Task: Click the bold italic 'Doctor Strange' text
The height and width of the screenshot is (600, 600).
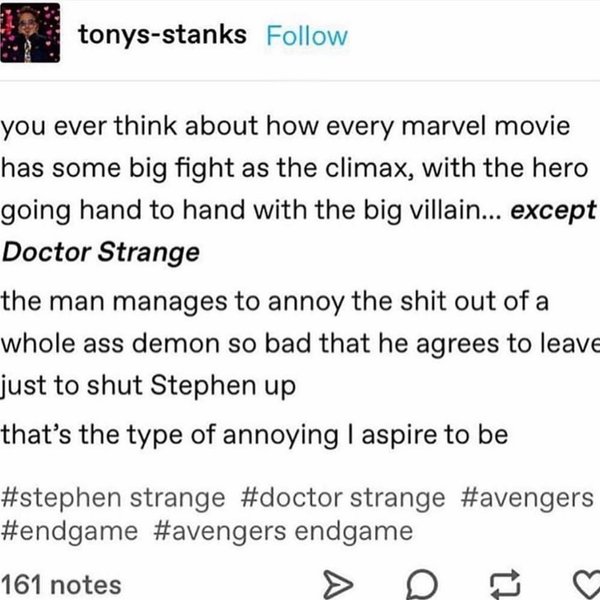Action: tap(101, 253)
